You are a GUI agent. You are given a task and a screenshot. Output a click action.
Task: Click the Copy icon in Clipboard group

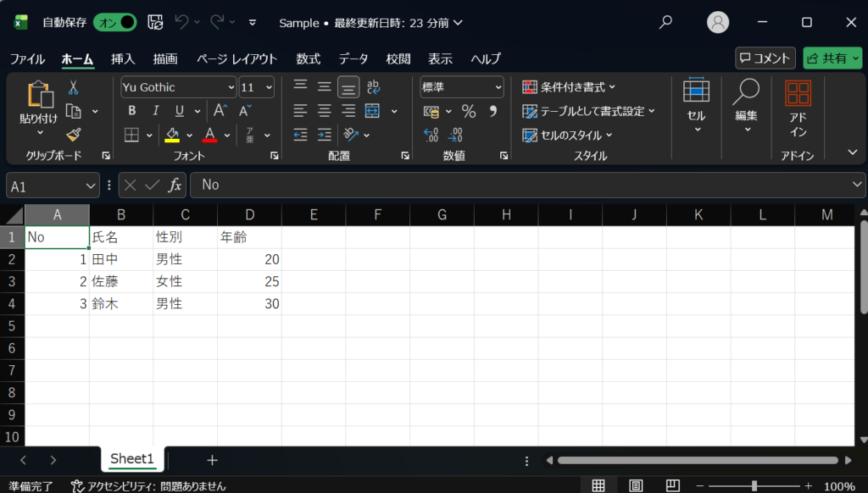click(x=73, y=111)
